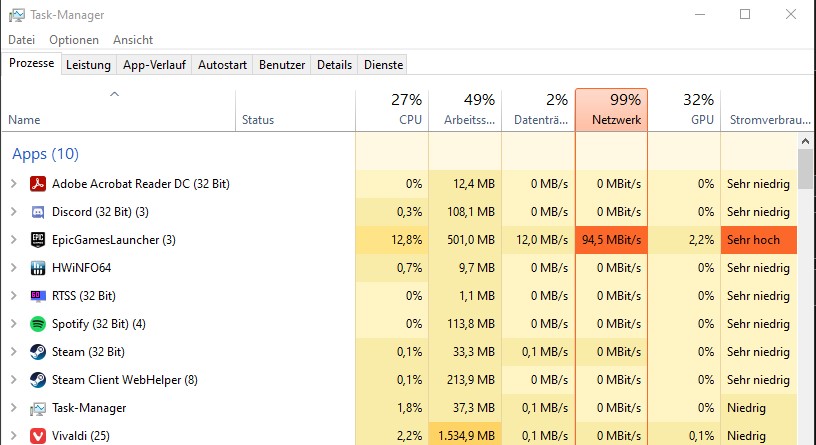This screenshot has width=816, height=445.
Task: Switch to the Autostart tab
Action: coord(222,65)
